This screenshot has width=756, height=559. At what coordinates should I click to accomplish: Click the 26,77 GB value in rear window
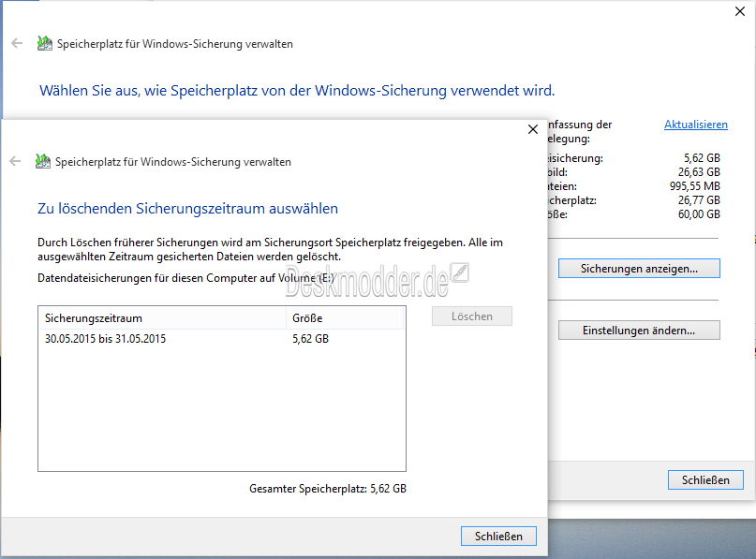pos(699,200)
